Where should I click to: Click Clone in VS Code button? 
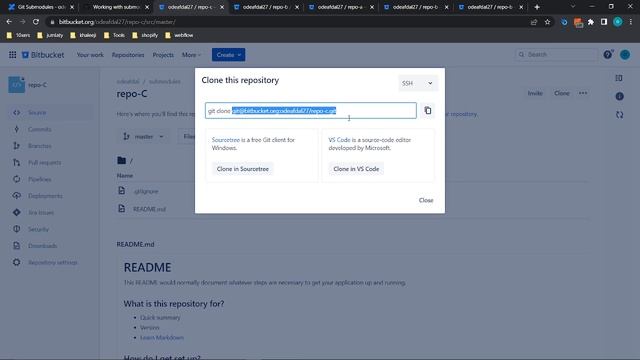pos(356,169)
